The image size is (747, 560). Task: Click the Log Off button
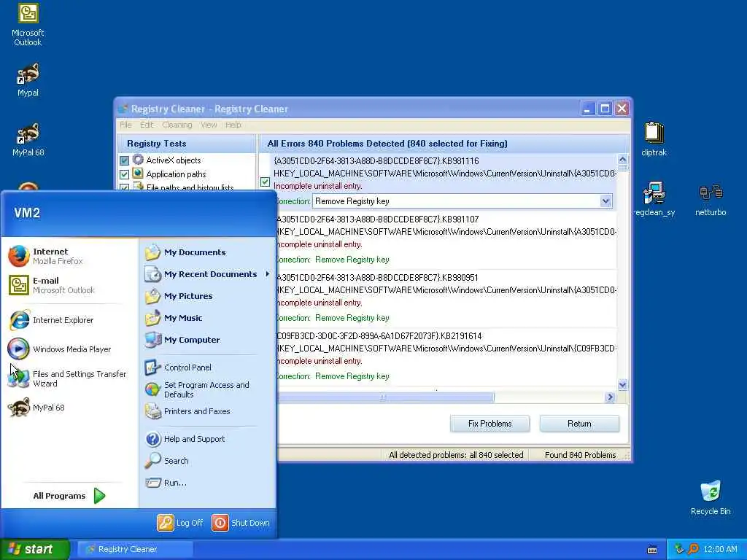[181, 523]
